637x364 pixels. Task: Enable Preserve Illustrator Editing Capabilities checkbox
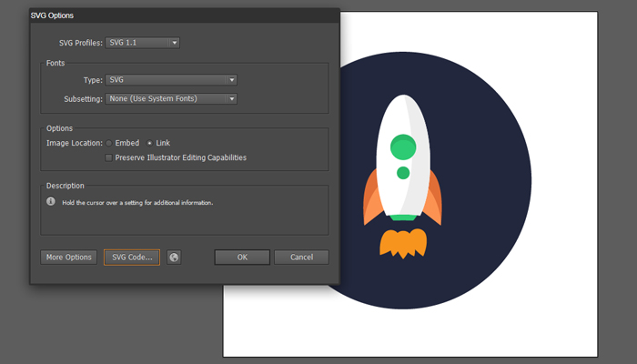108,157
